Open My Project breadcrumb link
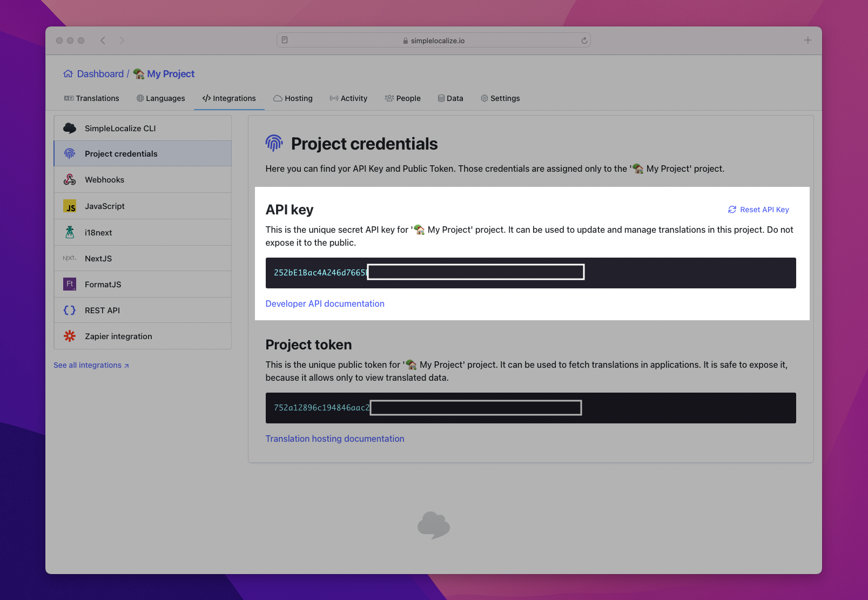868x600 pixels. (x=171, y=73)
